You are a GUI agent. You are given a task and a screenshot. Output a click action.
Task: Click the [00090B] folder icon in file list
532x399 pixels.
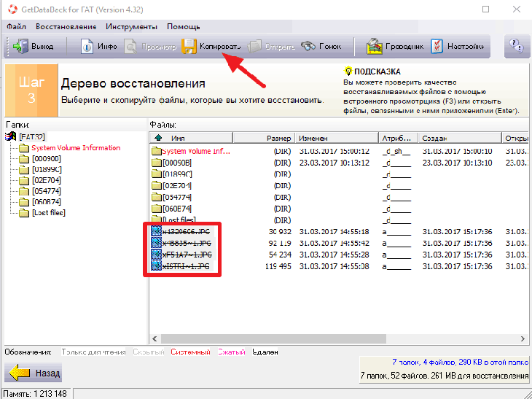point(157,163)
